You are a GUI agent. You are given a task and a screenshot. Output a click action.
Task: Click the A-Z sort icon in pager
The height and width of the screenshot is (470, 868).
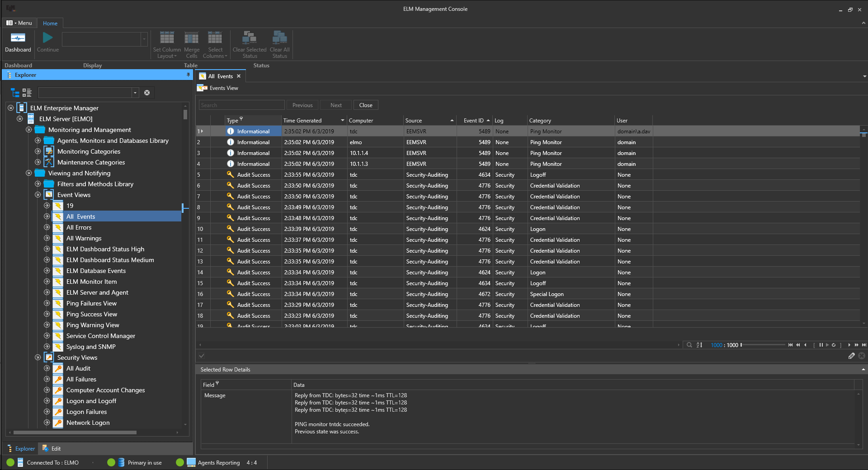pyautogui.click(x=699, y=345)
